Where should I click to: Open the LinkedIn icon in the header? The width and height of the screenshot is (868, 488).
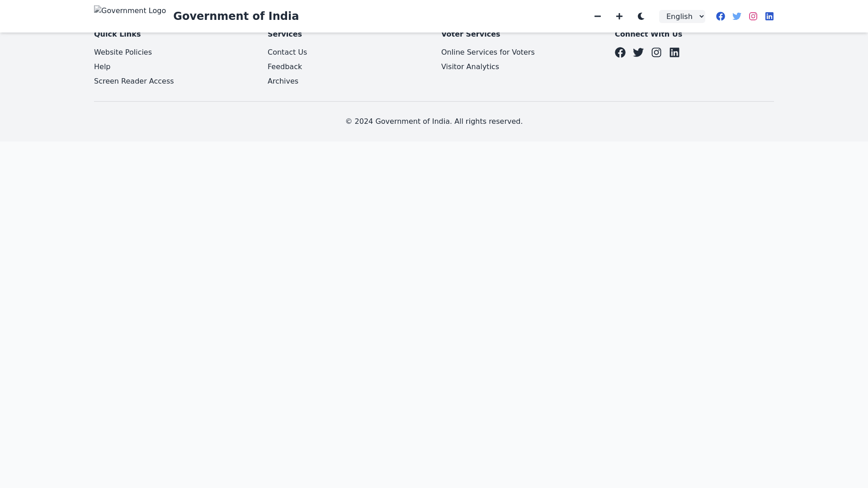pyautogui.click(x=769, y=16)
